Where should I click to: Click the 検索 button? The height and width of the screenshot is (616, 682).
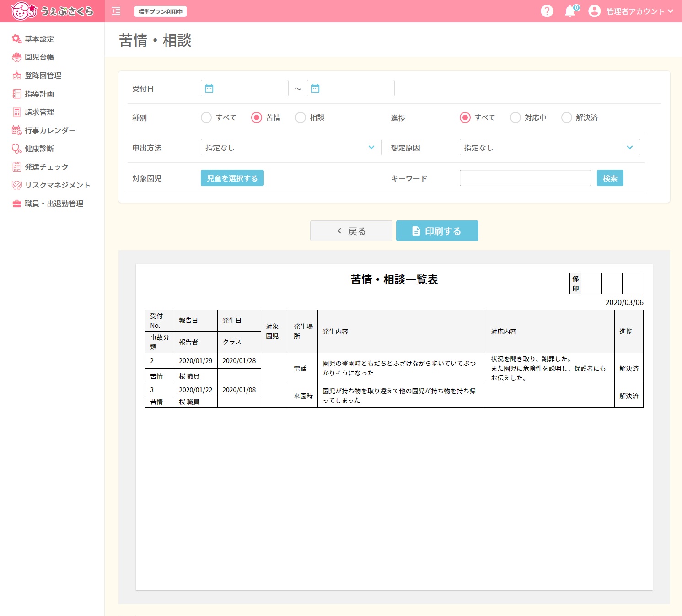[x=610, y=178]
